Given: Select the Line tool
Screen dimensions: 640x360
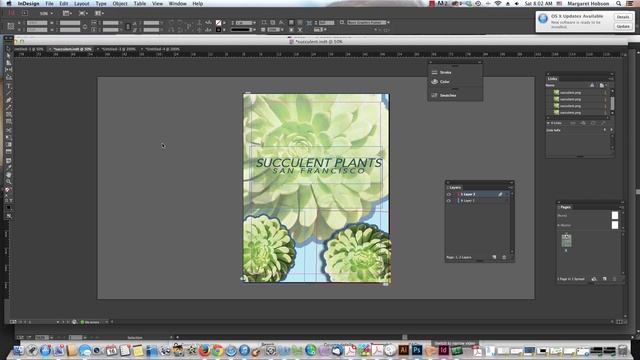Looking at the screenshot, I should pyautogui.click(x=9, y=93).
